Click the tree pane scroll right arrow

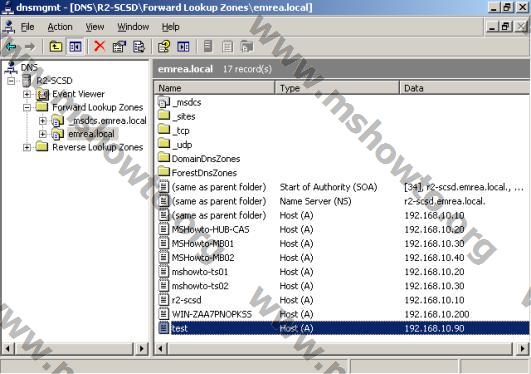coord(142,348)
